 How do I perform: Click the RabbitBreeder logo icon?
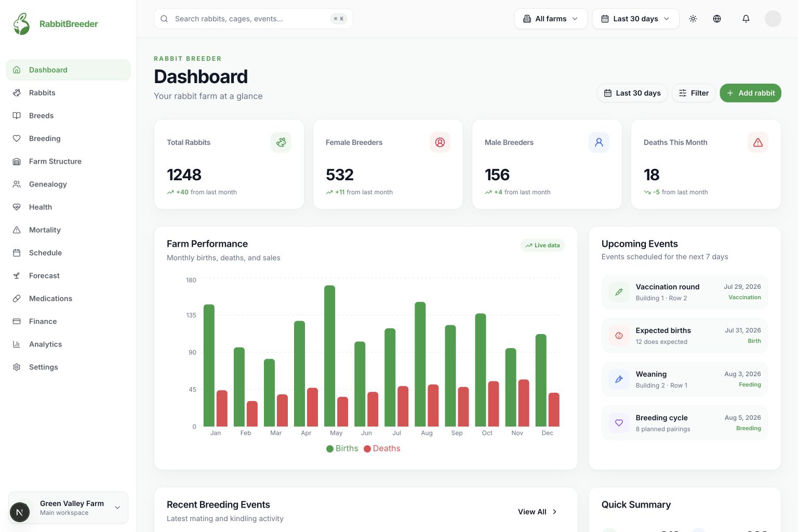point(21,24)
